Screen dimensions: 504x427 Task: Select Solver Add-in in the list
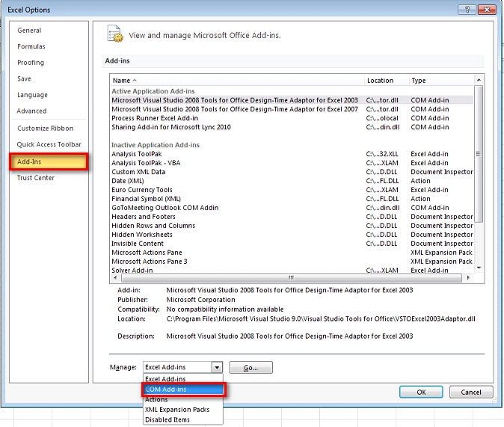pyautogui.click(x=132, y=270)
